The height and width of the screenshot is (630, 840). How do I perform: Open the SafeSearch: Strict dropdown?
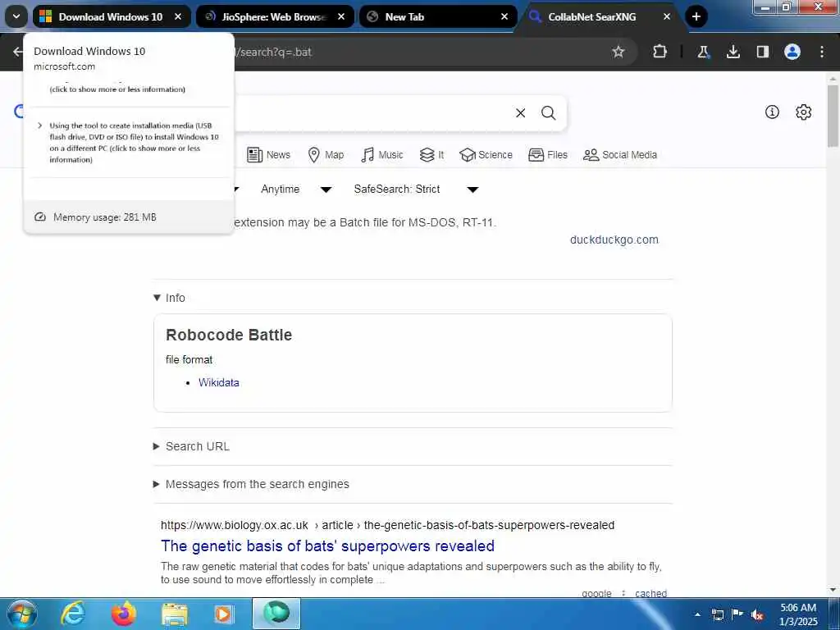click(x=416, y=189)
